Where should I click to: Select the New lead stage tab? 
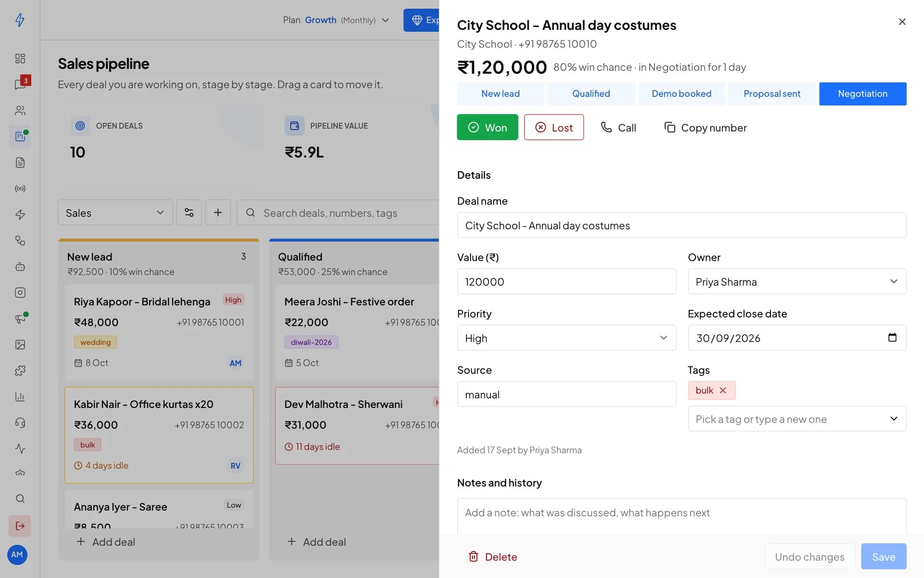pos(500,93)
